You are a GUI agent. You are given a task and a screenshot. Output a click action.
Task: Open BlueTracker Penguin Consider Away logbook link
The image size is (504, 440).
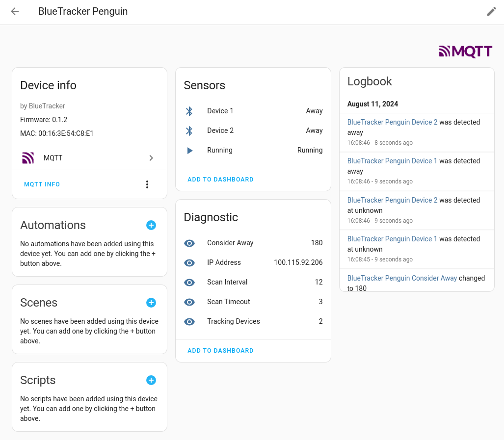coord(402,278)
